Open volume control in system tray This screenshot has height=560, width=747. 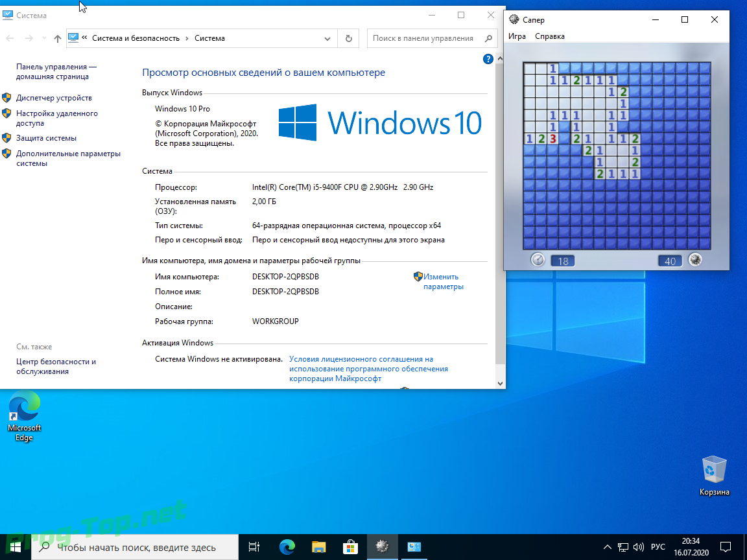pyautogui.click(x=638, y=547)
